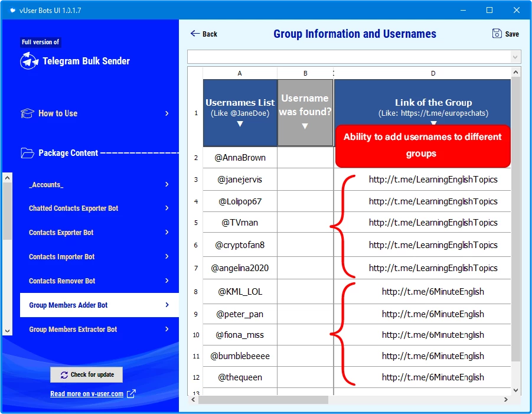The image size is (532, 414).
Task: Click spreadsheet vertical scrollbar down arrow
Action: pos(515,390)
